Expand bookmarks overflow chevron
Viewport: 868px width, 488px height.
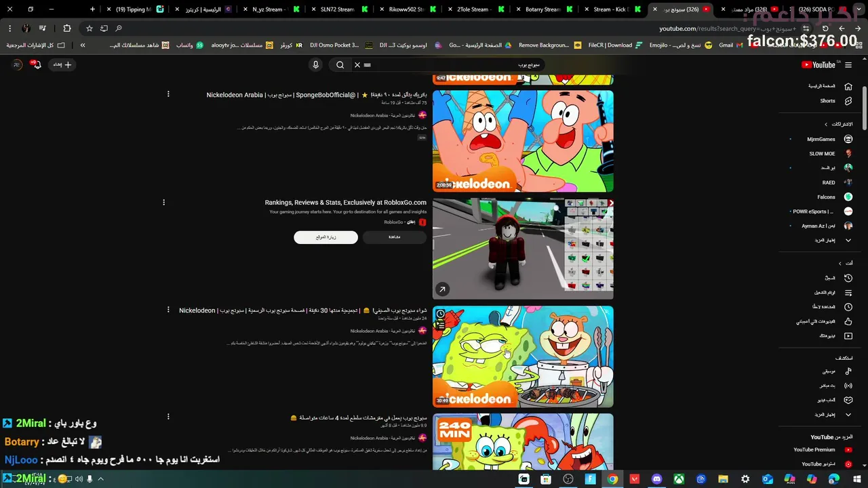click(x=83, y=45)
